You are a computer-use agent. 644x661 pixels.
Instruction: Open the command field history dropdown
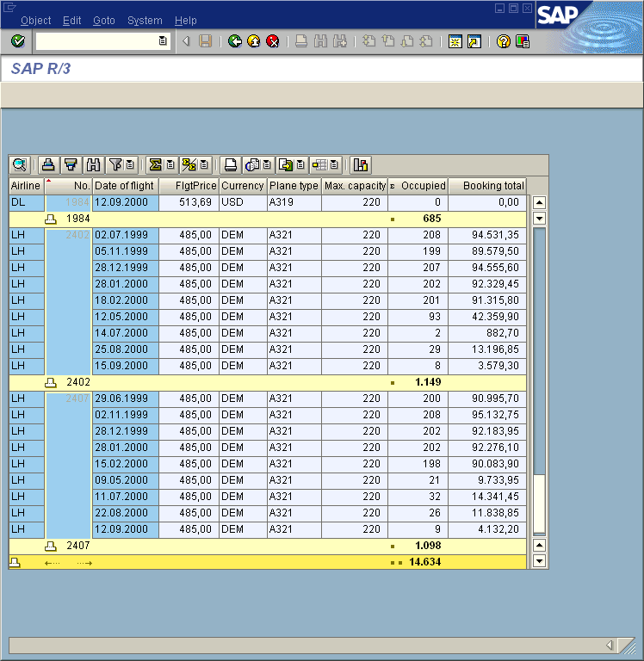click(x=163, y=41)
